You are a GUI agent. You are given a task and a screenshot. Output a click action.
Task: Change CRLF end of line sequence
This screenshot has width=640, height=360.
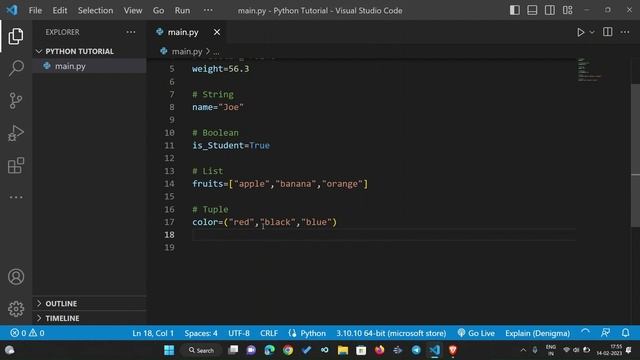point(269,333)
